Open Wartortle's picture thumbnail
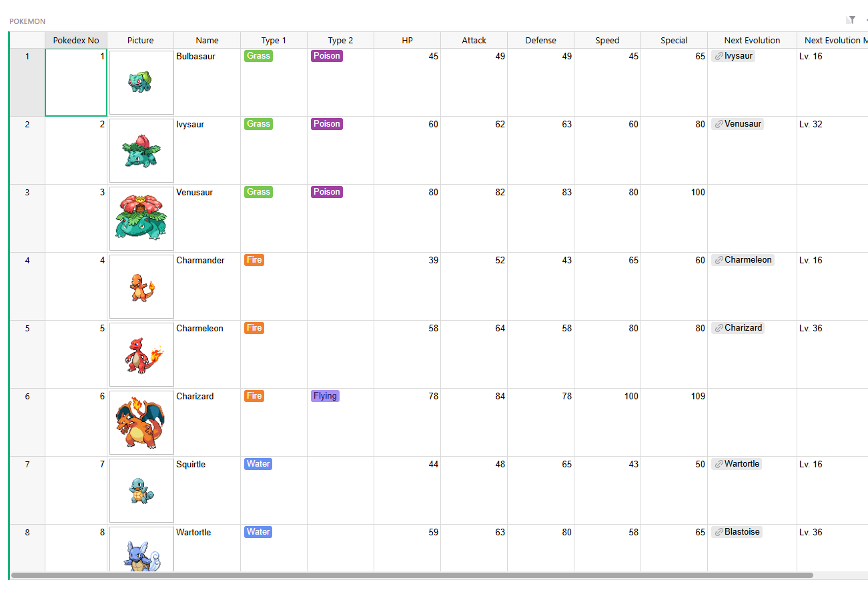 (141, 549)
